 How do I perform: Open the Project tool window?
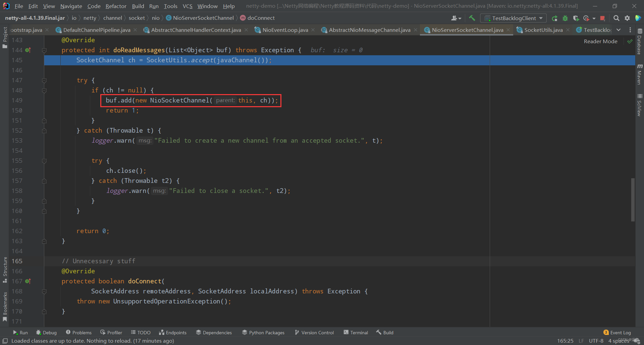5,38
